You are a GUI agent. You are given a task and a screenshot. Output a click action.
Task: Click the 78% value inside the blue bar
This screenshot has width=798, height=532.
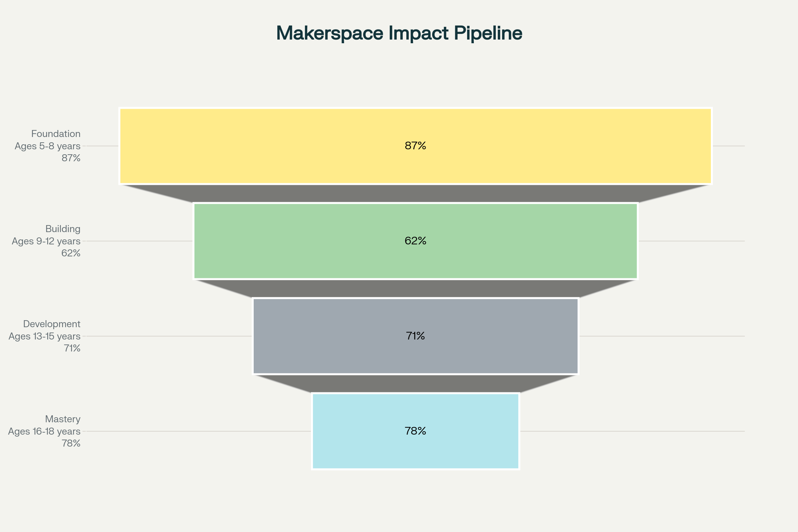(415, 431)
